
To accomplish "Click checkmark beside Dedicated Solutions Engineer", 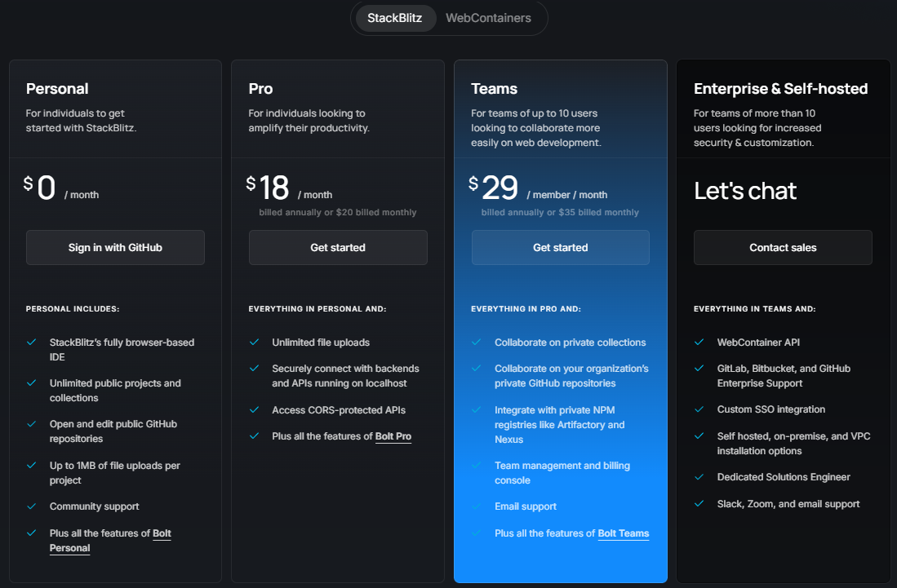I will pos(699,476).
